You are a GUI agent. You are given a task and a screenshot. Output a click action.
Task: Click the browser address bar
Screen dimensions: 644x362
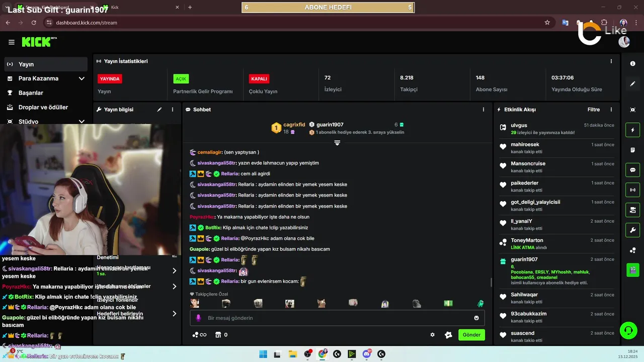(x=297, y=23)
